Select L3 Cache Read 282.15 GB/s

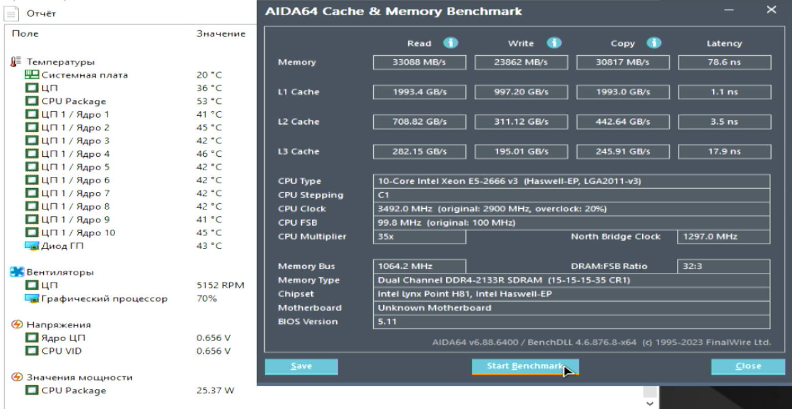click(419, 151)
